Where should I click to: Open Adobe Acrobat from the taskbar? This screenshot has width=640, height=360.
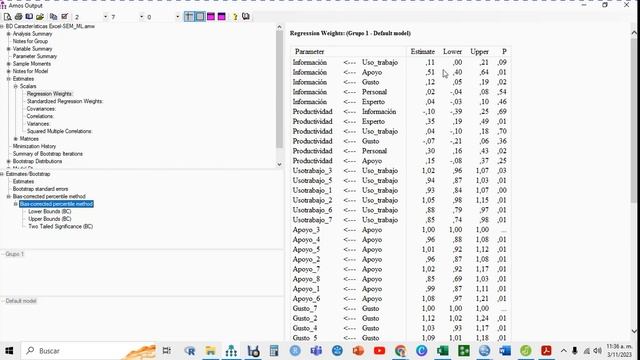pyautogui.click(x=546, y=351)
